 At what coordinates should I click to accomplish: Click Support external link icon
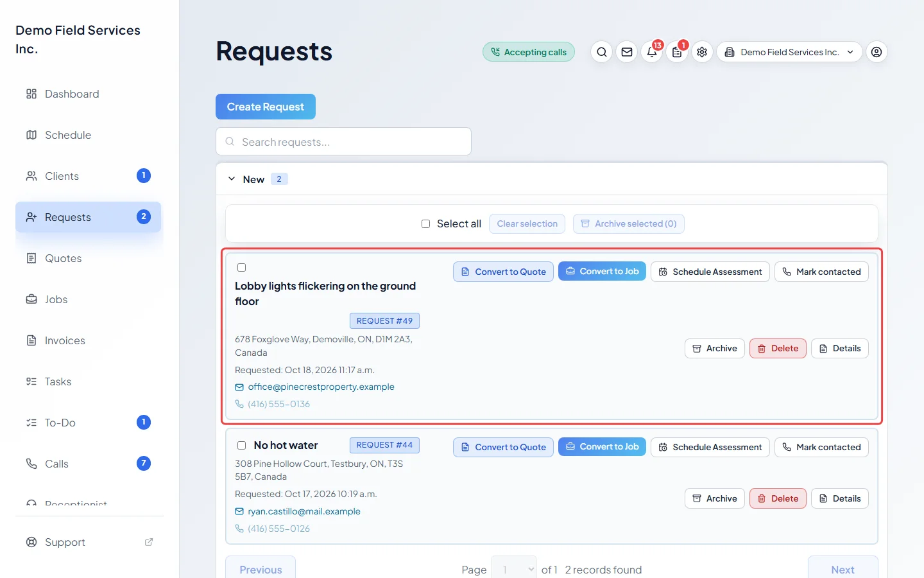(149, 542)
